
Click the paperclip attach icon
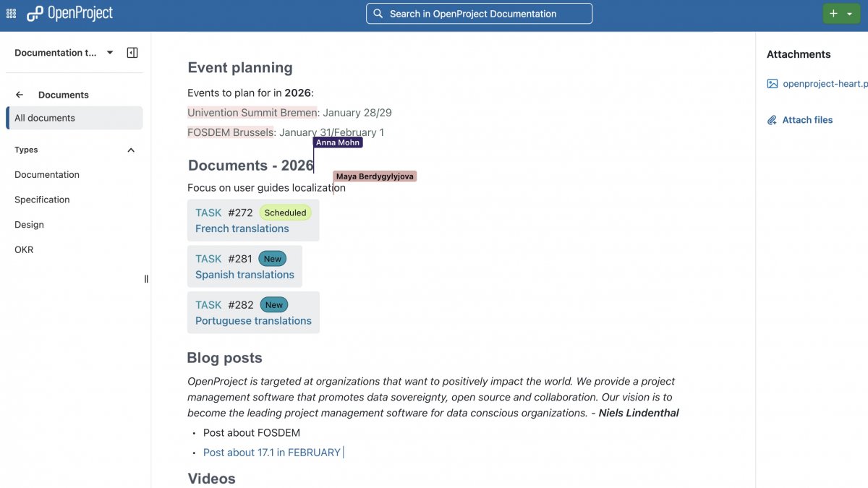click(x=772, y=120)
